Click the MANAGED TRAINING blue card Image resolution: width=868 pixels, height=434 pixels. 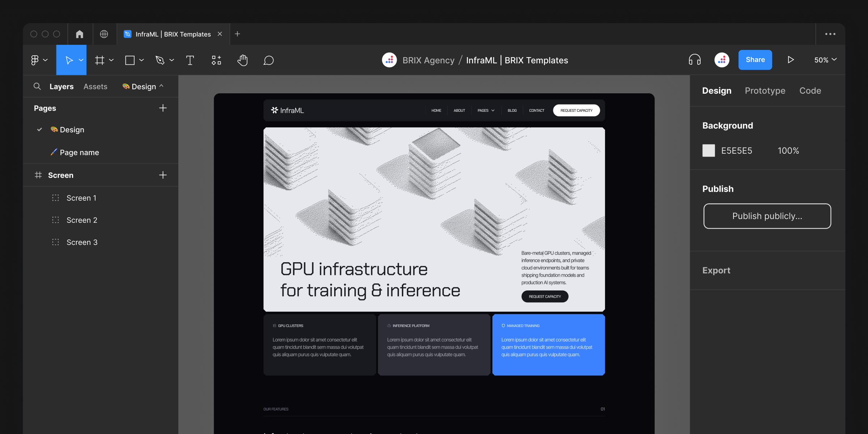[x=548, y=345]
